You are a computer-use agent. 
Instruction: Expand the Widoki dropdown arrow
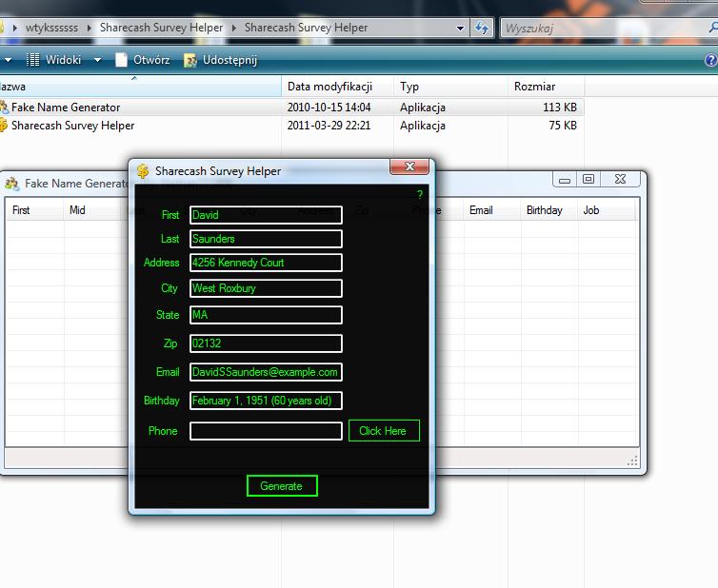click(97, 60)
